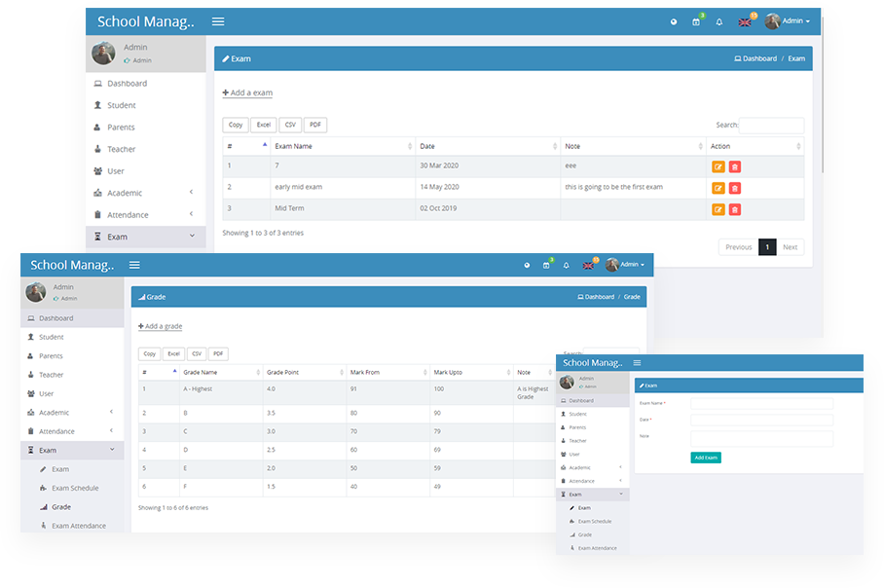The height and width of the screenshot is (588, 884).
Task: Click 'Add a grade' link
Action: click(160, 326)
